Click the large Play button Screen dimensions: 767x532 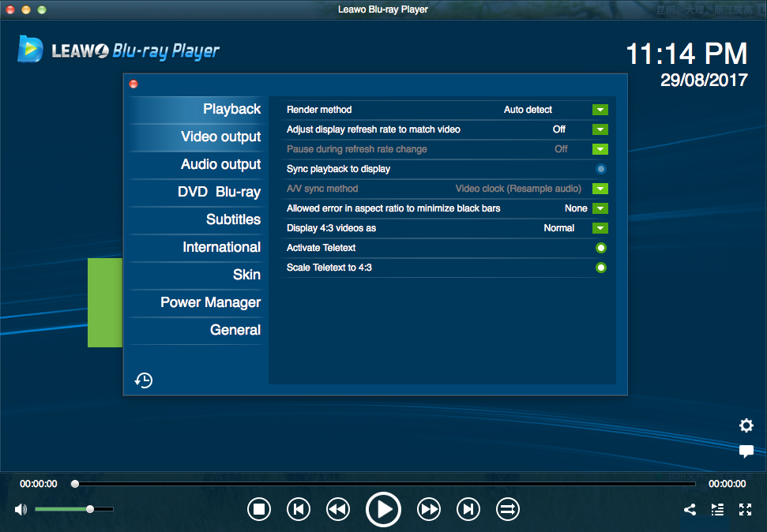pyautogui.click(x=383, y=509)
